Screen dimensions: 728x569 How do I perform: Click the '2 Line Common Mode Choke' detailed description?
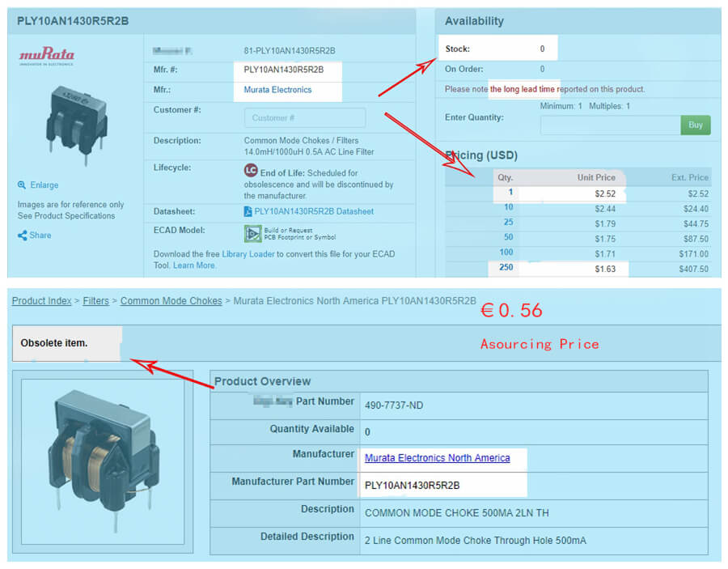(476, 541)
